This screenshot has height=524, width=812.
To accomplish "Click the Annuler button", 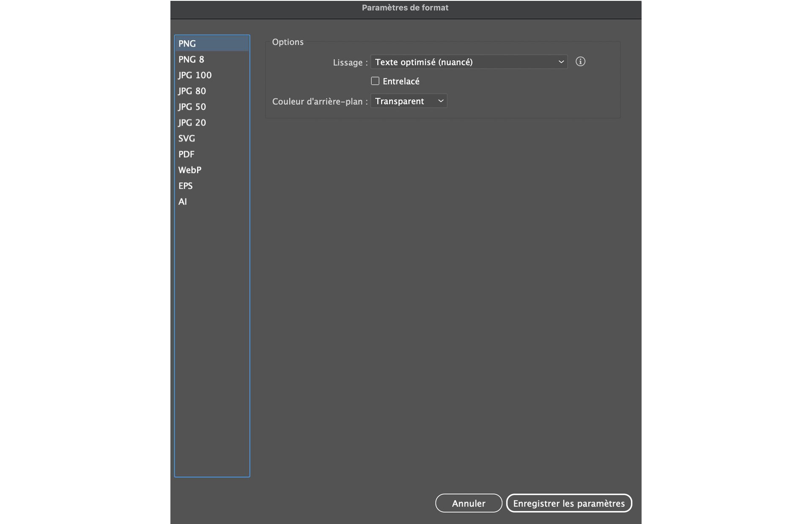I will click(x=468, y=503).
